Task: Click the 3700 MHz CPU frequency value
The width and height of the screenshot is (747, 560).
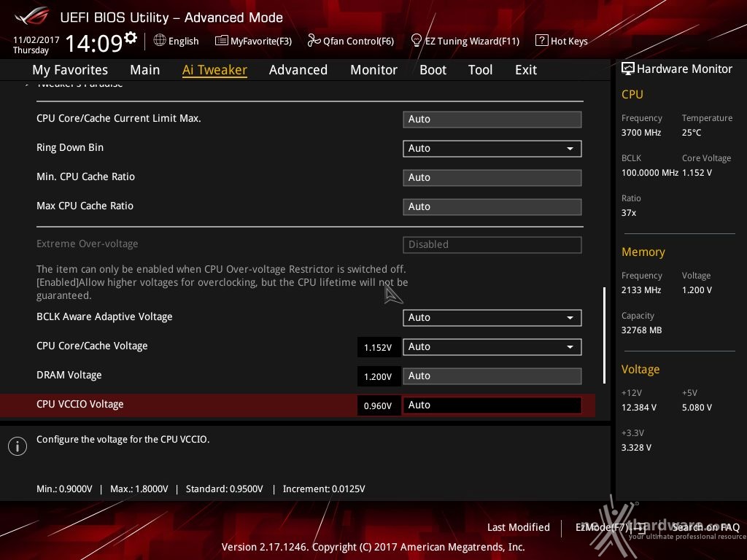Action: click(641, 133)
